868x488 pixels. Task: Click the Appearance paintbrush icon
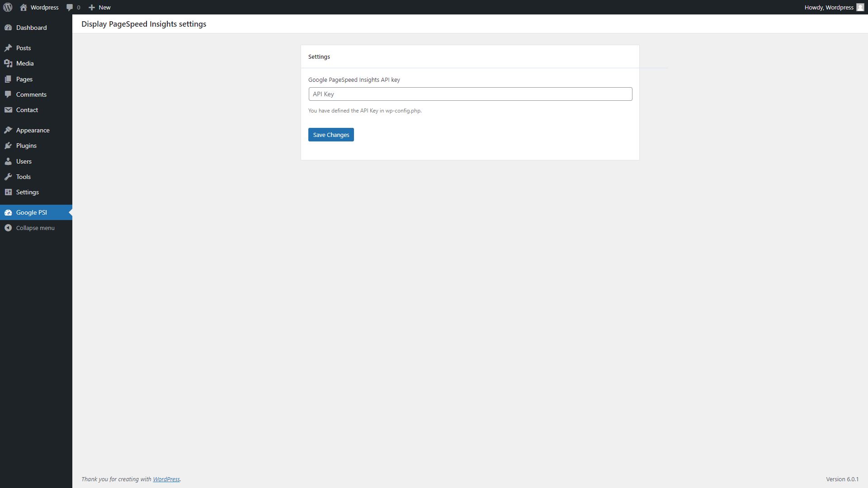click(8, 130)
